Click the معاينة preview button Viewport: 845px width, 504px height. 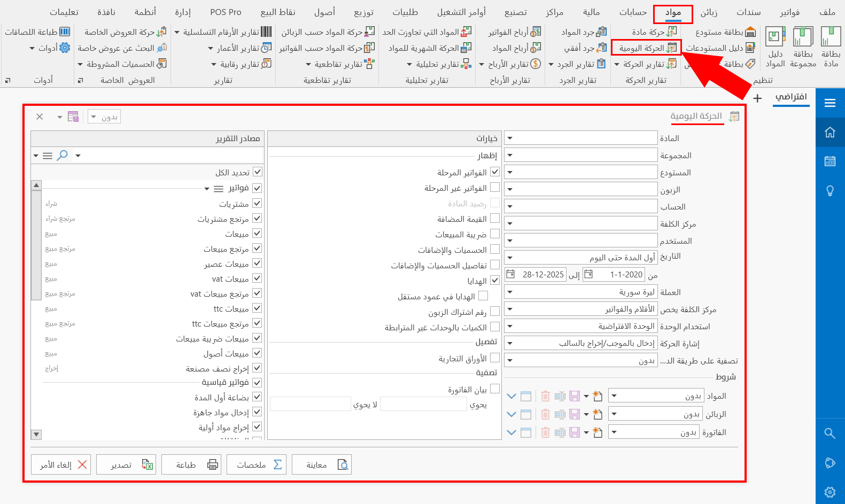pyautogui.click(x=322, y=464)
